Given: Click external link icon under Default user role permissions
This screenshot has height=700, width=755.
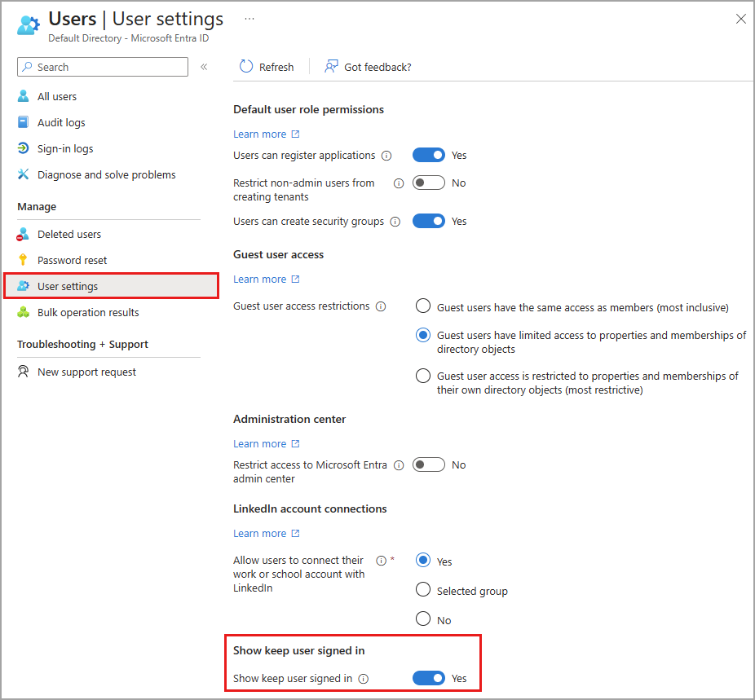Looking at the screenshot, I should (x=296, y=134).
